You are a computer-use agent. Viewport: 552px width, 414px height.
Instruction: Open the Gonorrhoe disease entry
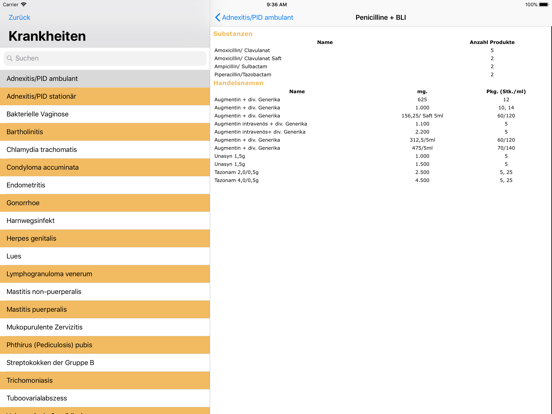tap(105, 203)
